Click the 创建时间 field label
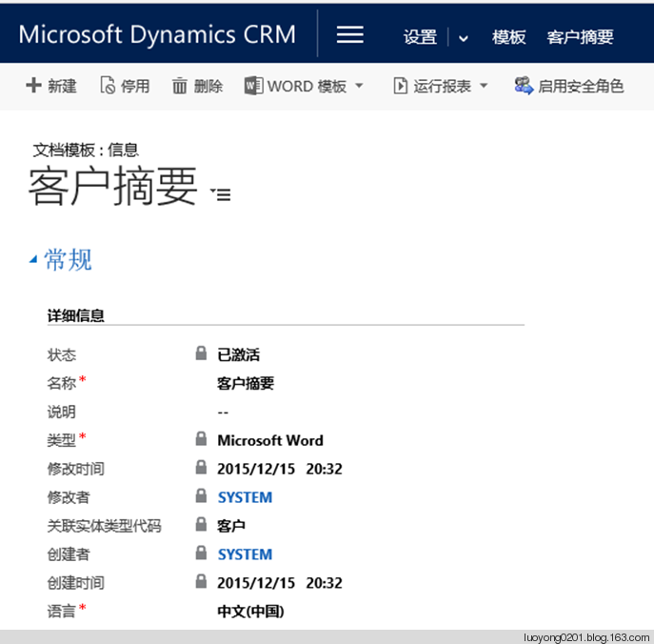Screen dimensions: 654x644 [x=75, y=583]
